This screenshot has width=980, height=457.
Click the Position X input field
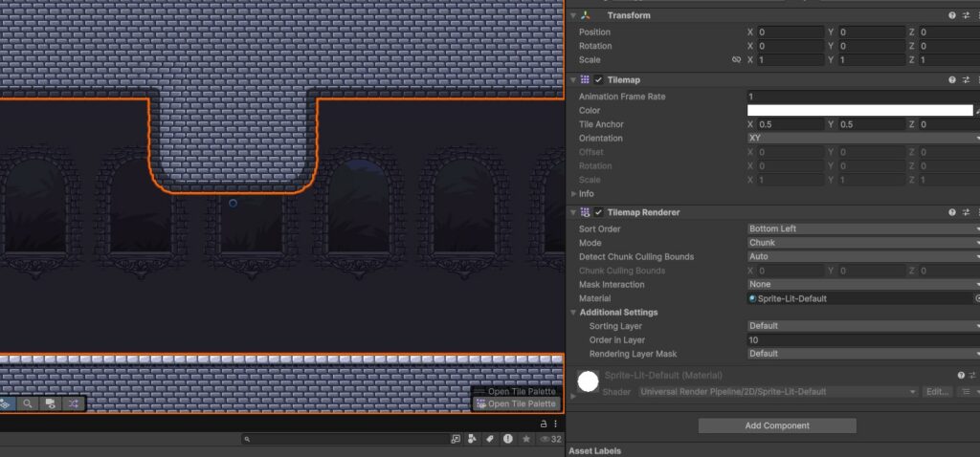791,33
